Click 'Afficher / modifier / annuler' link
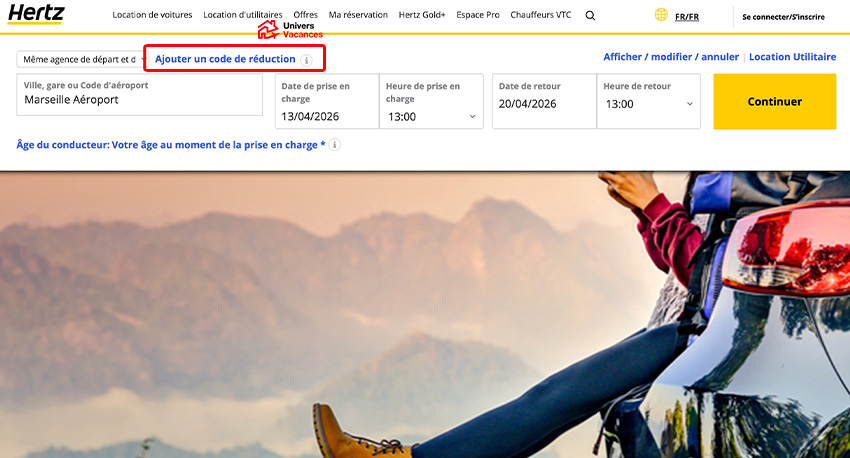 click(671, 57)
